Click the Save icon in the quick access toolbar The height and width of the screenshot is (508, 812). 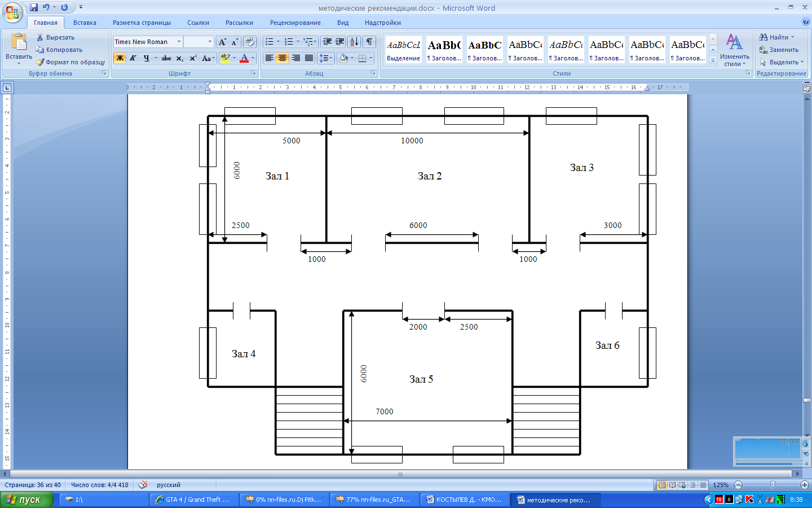34,7
